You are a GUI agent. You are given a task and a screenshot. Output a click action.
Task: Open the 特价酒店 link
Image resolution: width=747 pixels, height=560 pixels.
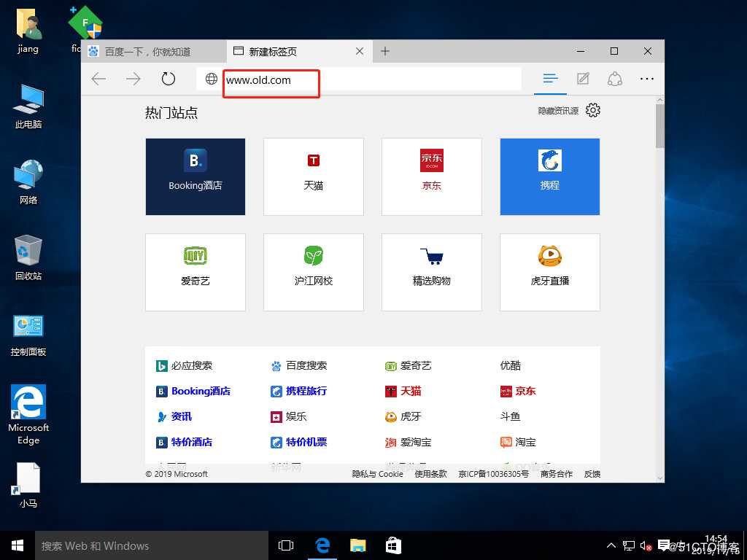(x=185, y=443)
